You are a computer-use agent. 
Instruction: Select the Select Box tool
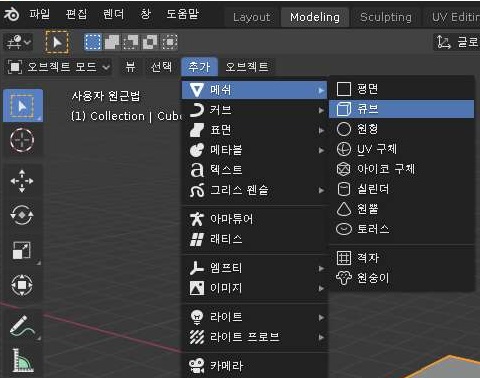pos(23,106)
